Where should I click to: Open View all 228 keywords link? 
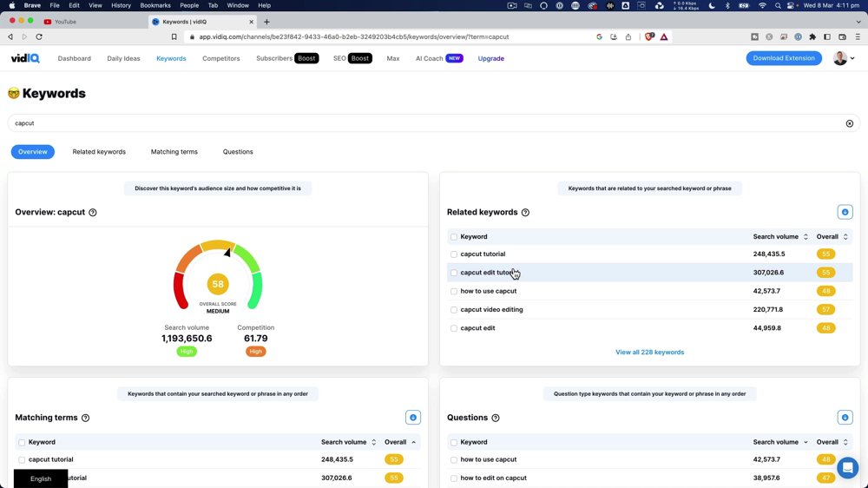click(649, 353)
